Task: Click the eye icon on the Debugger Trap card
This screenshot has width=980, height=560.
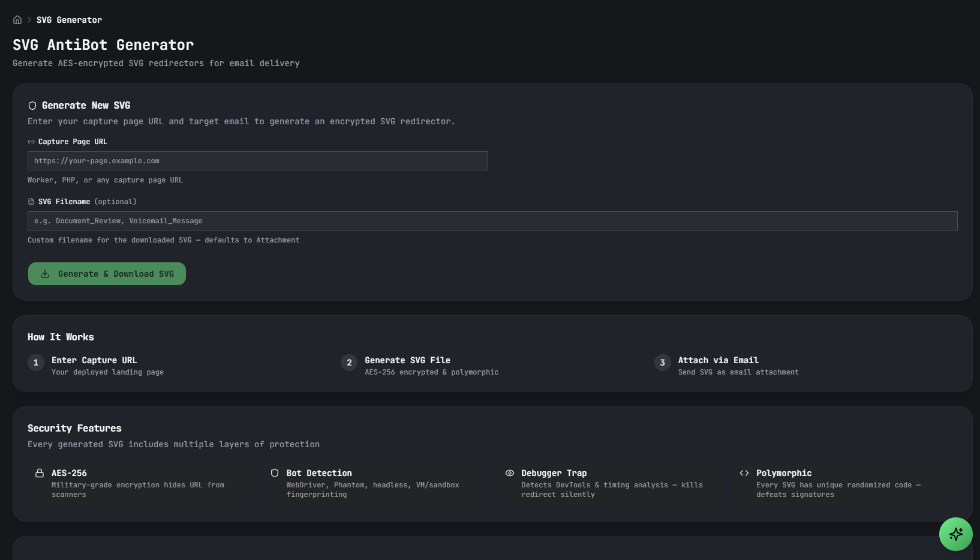Action: pyautogui.click(x=510, y=473)
